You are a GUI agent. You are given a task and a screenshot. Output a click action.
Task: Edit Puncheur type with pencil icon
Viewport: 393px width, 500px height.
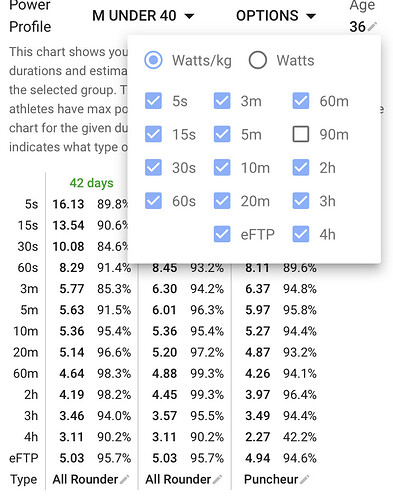[x=304, y=479]
